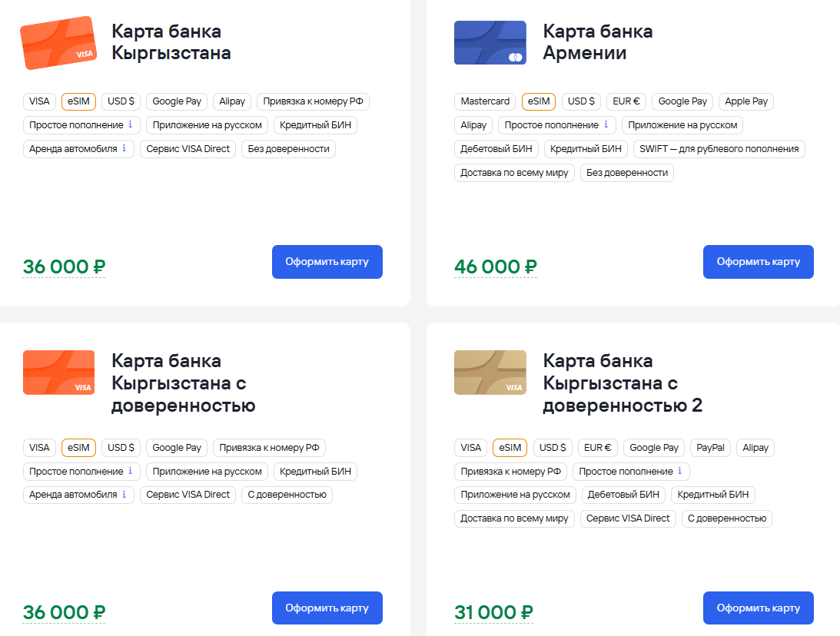Screen dimensions: 840x636
Task: Select eSIM tag on Armenia card
Action: tap(538, 101)
